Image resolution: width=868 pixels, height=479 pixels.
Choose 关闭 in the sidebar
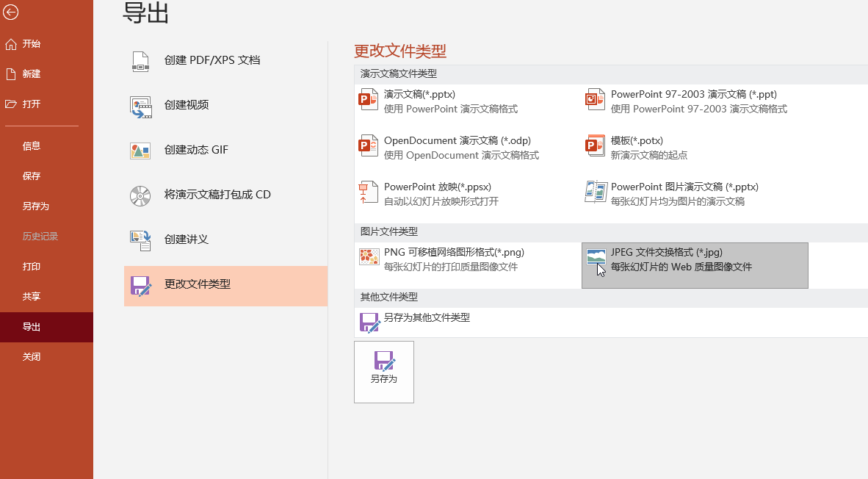pyautogui.click(x=46, y=357)
